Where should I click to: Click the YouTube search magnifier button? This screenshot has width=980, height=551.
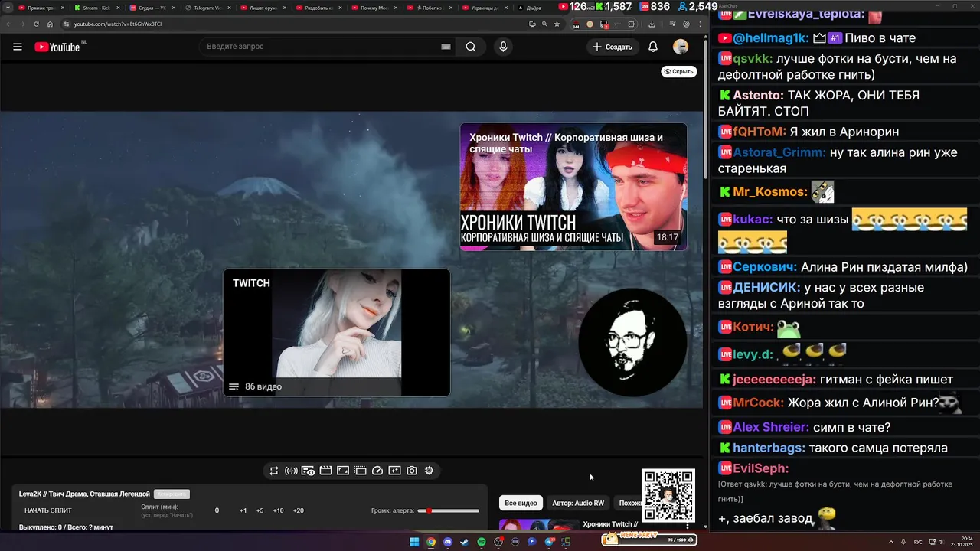coord(471,47)
